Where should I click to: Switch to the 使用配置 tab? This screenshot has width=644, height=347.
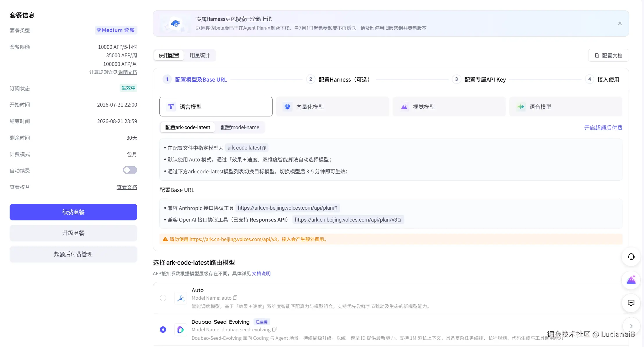[x=169, y=55]
